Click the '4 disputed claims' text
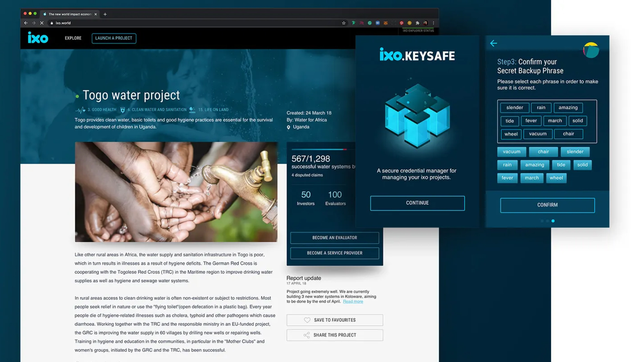The height and width of the screenshot is (362, 644). click(x=307, y=175)
